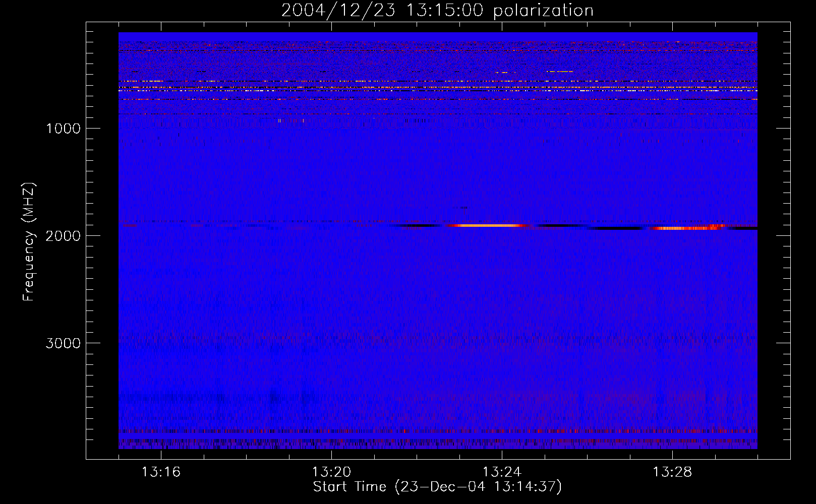816x504 pixels.
Task: Click the red-orange burst near 13:28 at 1900 MHz
Action: point(687,228)
